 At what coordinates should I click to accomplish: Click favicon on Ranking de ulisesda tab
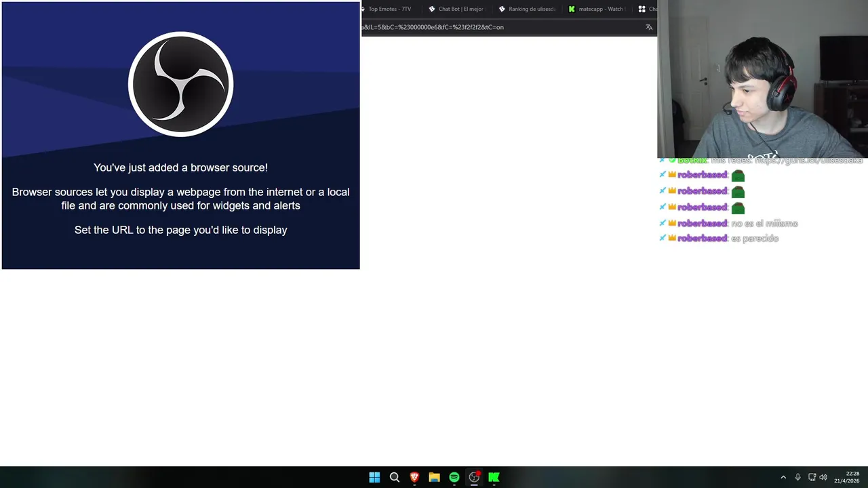click(x=502, y=9)
